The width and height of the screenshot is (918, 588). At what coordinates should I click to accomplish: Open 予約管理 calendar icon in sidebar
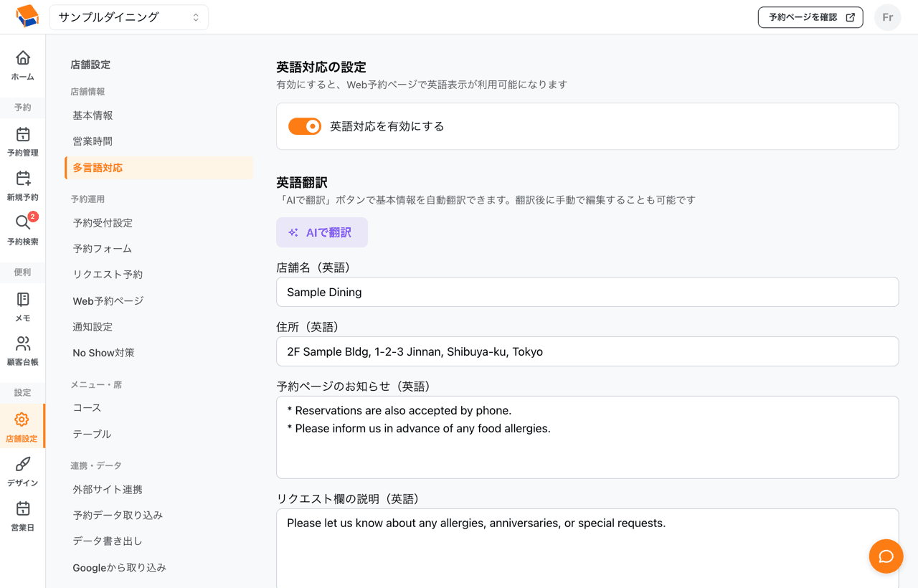click(23, 134)
